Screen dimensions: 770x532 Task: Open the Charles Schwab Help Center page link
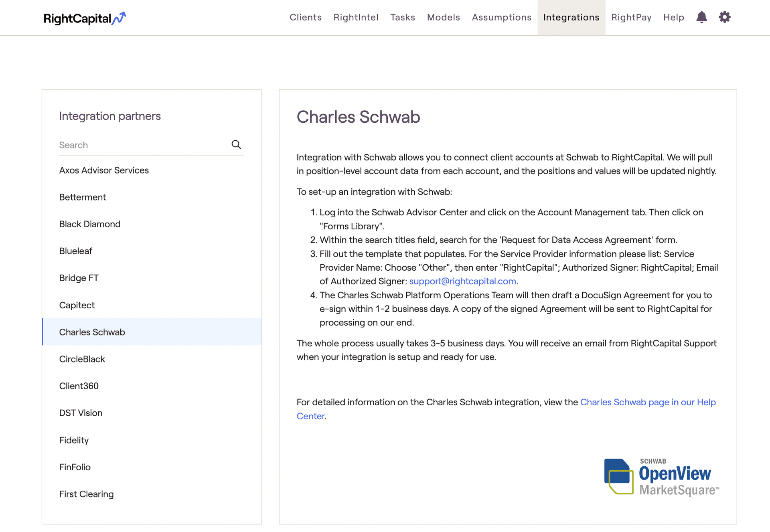[648, 403]
